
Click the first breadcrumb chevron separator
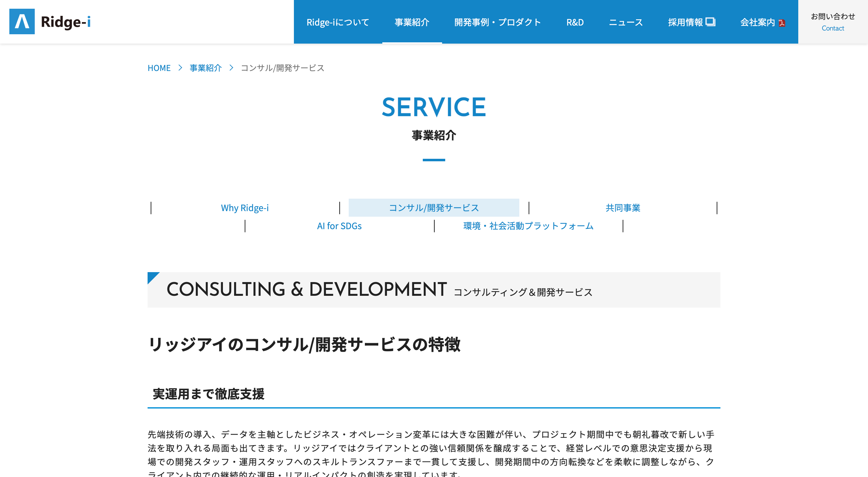pos(180,68)
